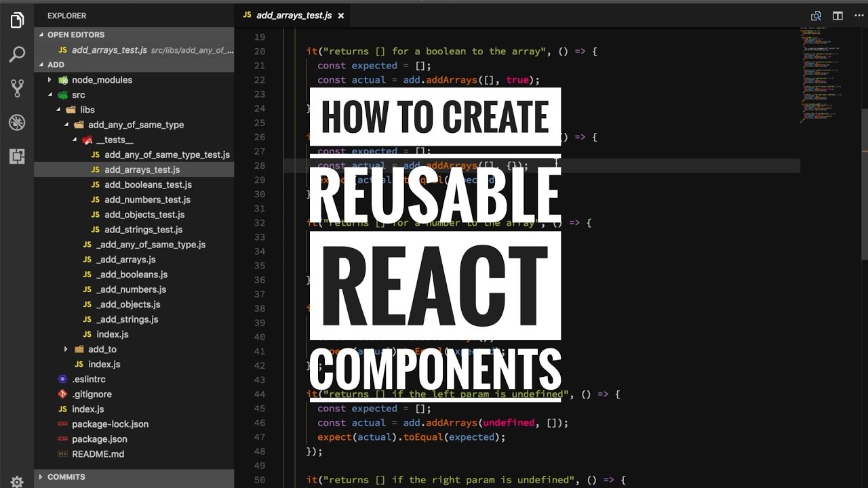Click the JS icon on the editor tab
The image size is (868, 488).
(247, 15)
